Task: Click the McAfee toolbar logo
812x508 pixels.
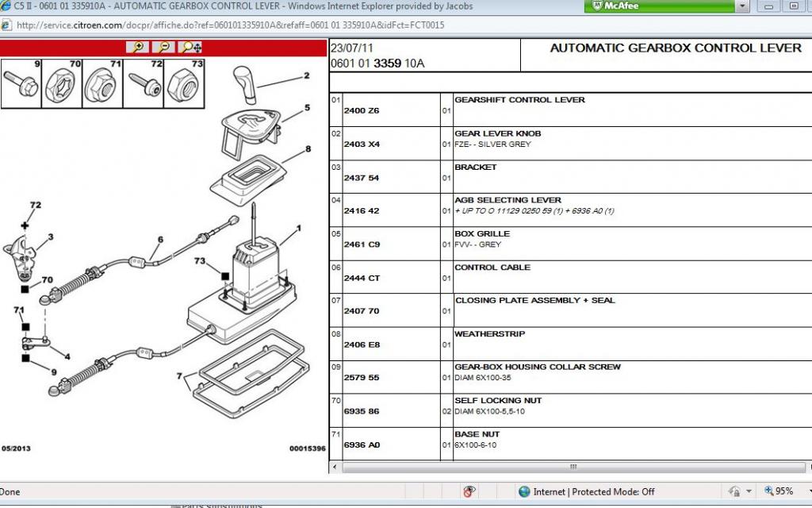Action: [x=616, y=6]
